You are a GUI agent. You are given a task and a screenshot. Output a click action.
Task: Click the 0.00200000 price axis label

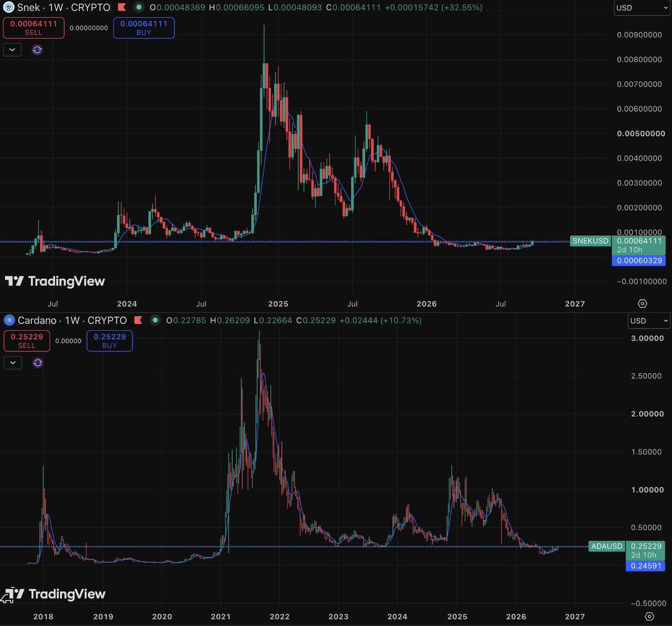640,207
